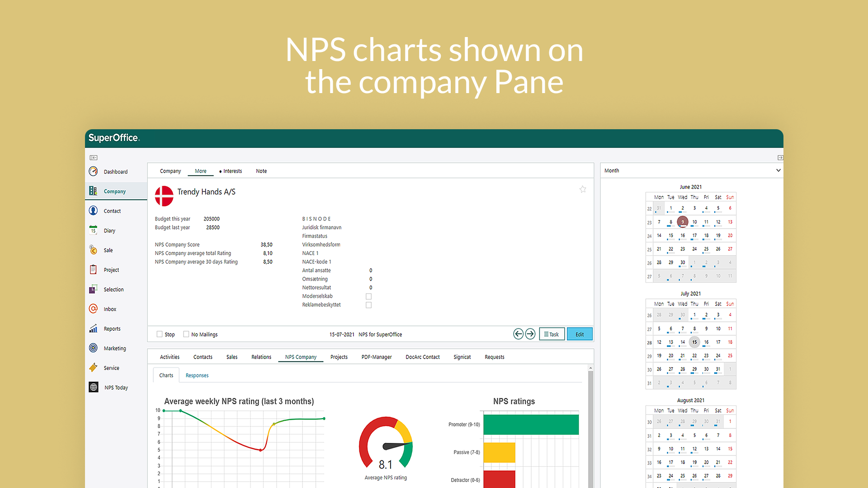Open the Service ticket icon

pyautogui.click(x=93, y=368)
